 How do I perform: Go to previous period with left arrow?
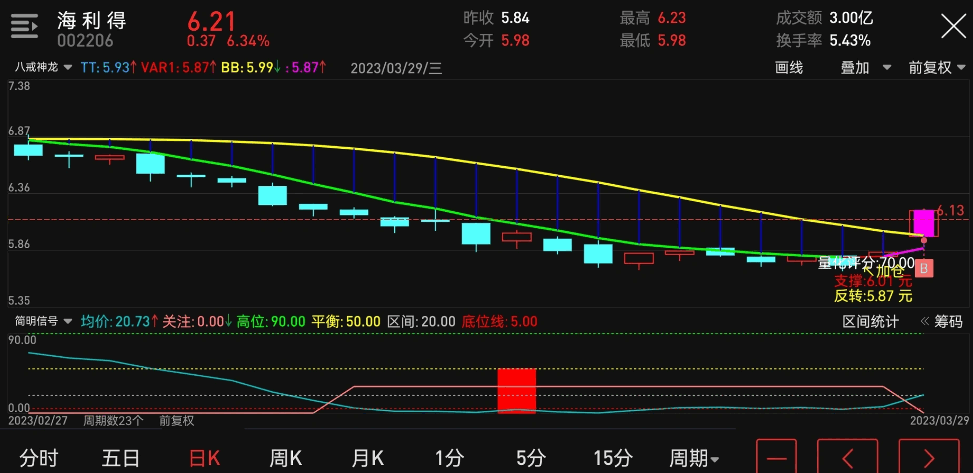[x=847, y=459]
